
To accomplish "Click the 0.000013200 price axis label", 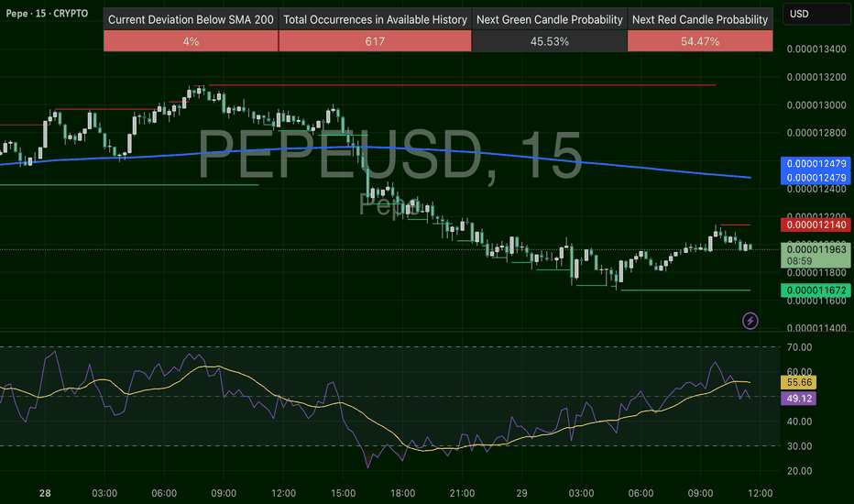I will 816,77.
